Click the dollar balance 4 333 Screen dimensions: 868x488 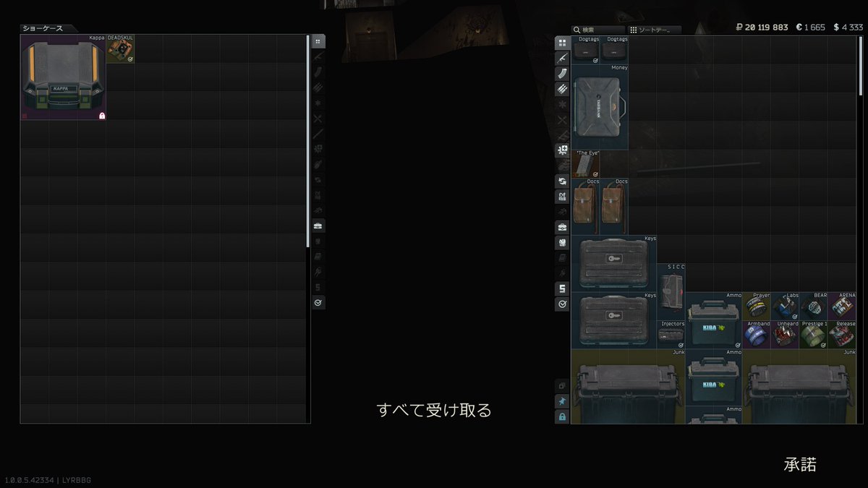[848, 27]
